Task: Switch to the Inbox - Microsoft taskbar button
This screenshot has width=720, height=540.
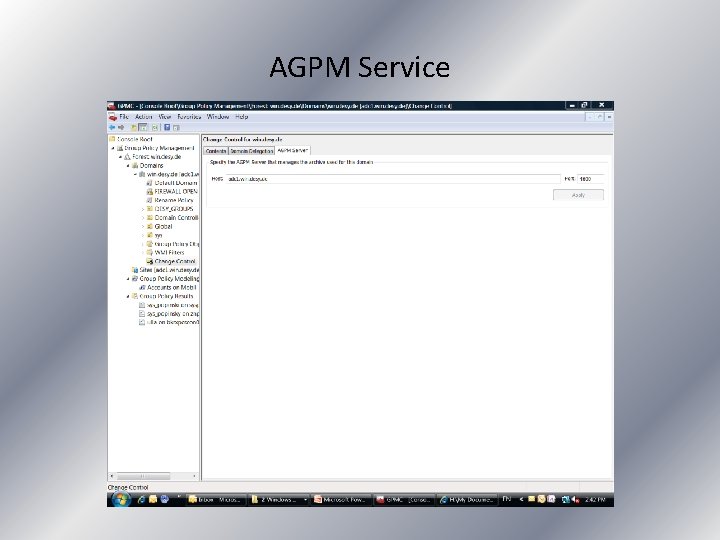Action: [x=216, y=500]
